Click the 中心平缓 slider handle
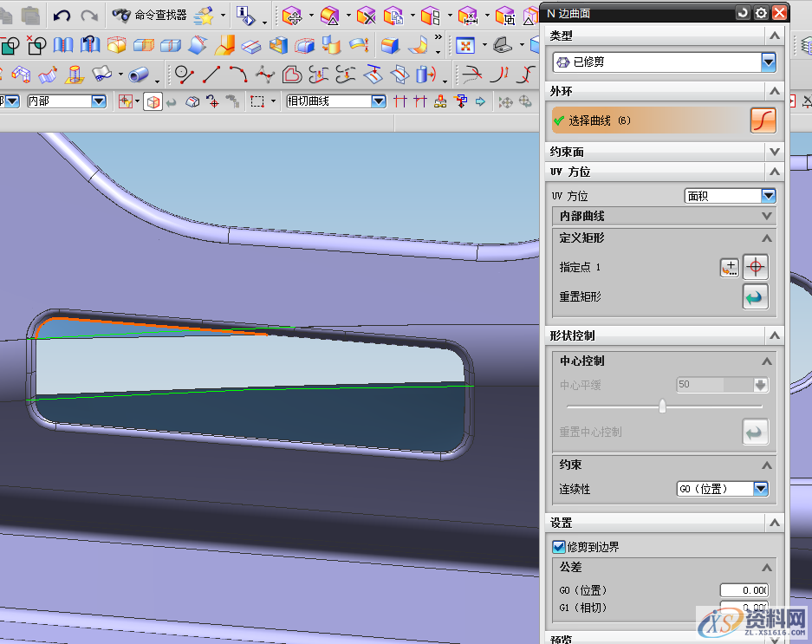812x644 pixels. (x=663, y=406)
